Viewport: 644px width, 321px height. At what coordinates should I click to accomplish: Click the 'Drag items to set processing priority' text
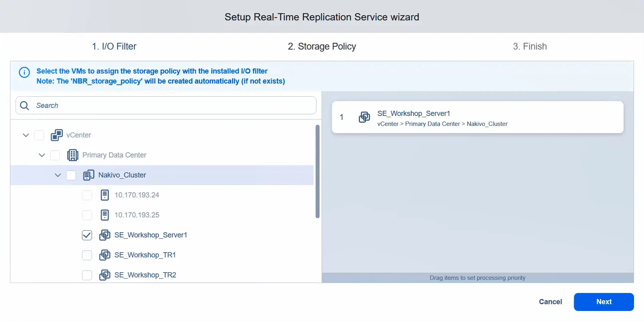coord(478,278)
